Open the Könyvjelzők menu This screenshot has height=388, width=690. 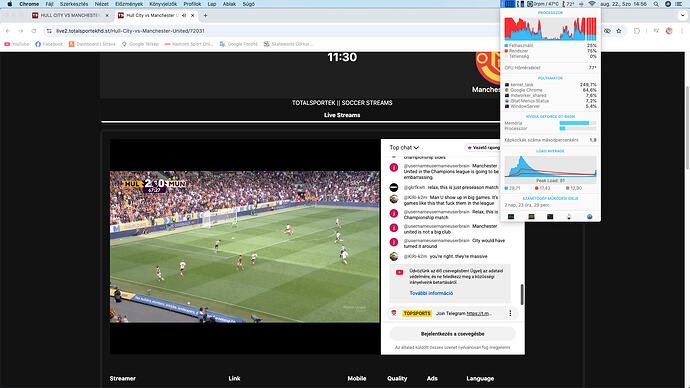pos(163,4)
